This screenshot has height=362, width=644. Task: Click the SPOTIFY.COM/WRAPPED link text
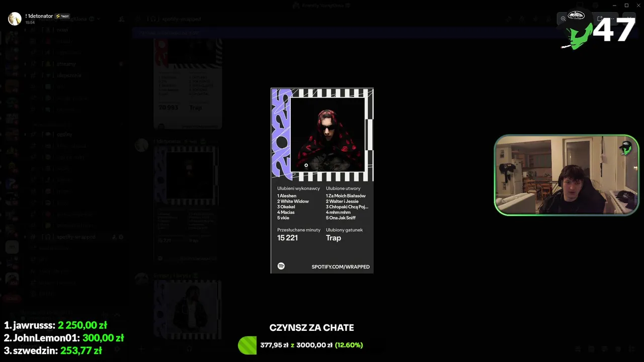pos(341,266)
